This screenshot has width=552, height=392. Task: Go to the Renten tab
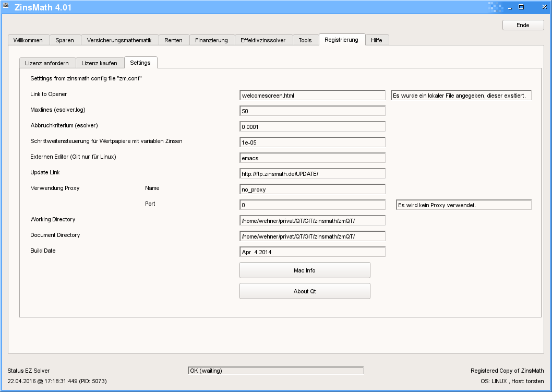pos(173,40)
